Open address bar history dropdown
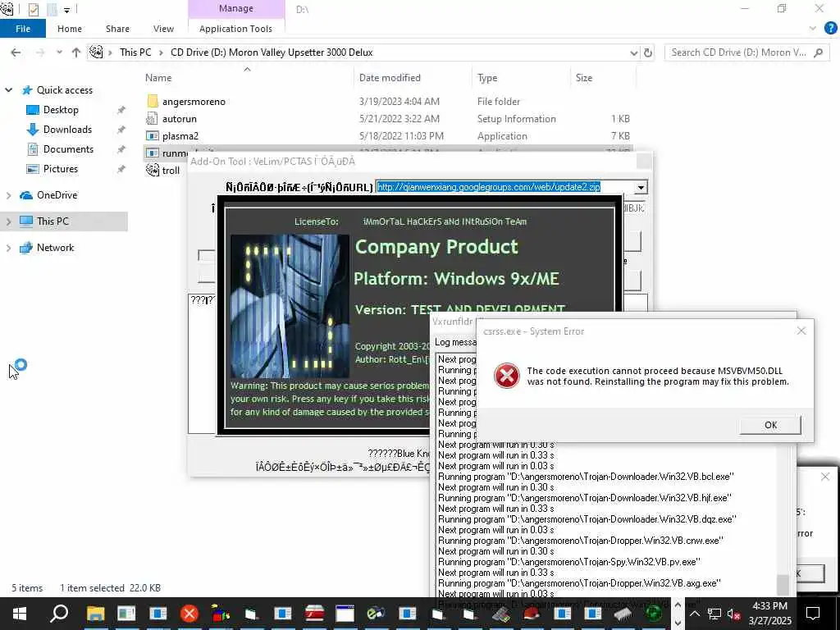This screenshot has height=630, width=840. click(x=634, y=52)
